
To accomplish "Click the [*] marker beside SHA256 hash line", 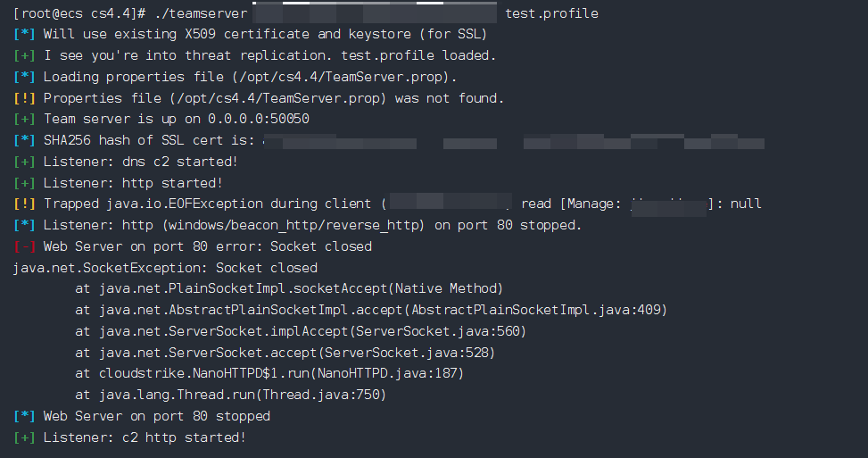I will pyautogui.click(x=25, y=141).
